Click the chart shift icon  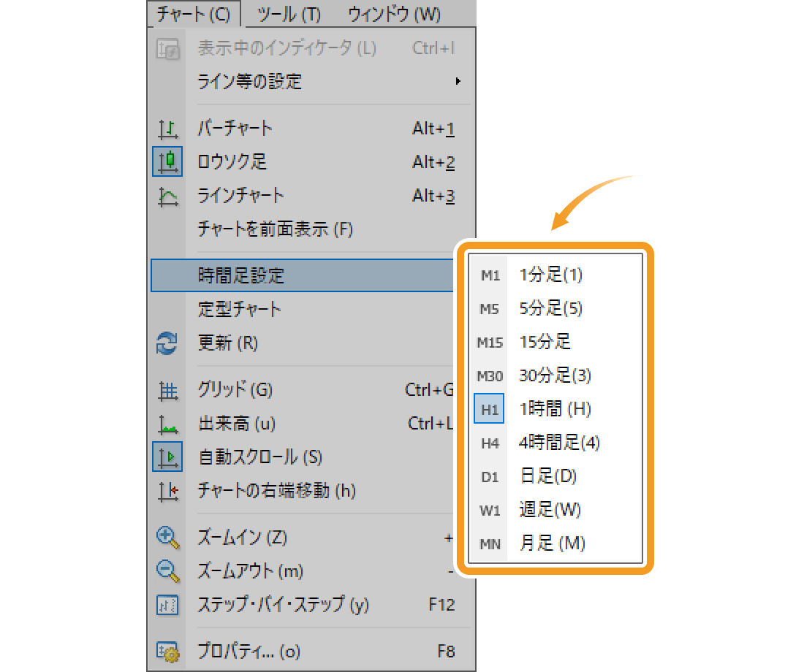click(167, 492)
